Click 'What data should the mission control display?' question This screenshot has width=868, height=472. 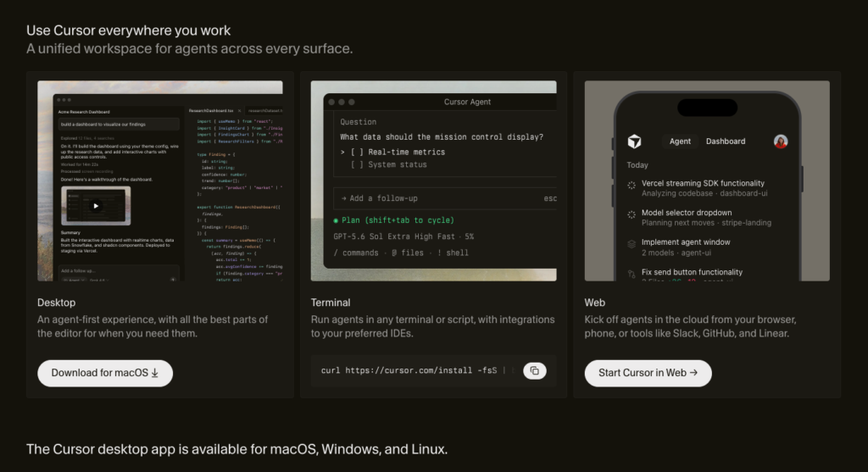442,136
